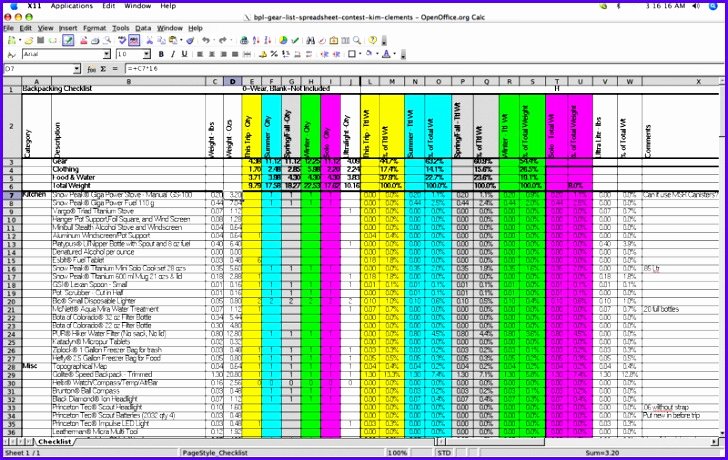The height and width of the screenshot is (460, 728).
Task: Click the Insert Chart icon
Action: 283,40
